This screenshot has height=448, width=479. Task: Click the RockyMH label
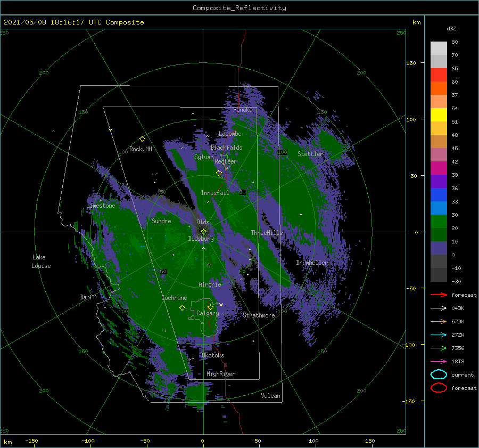tap(141, 149)
